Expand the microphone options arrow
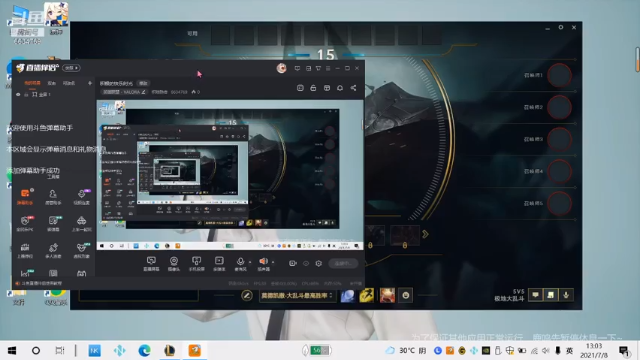640x360 pixels. tap(250, 262)
